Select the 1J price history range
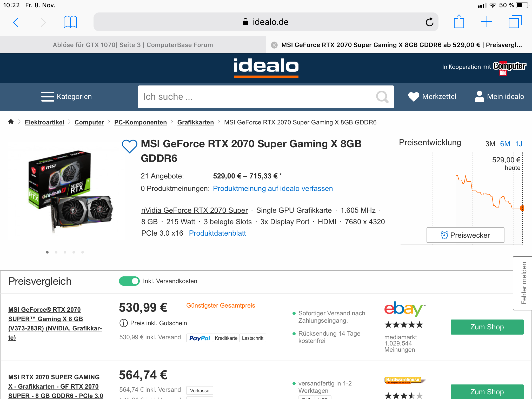 [519, 144]
